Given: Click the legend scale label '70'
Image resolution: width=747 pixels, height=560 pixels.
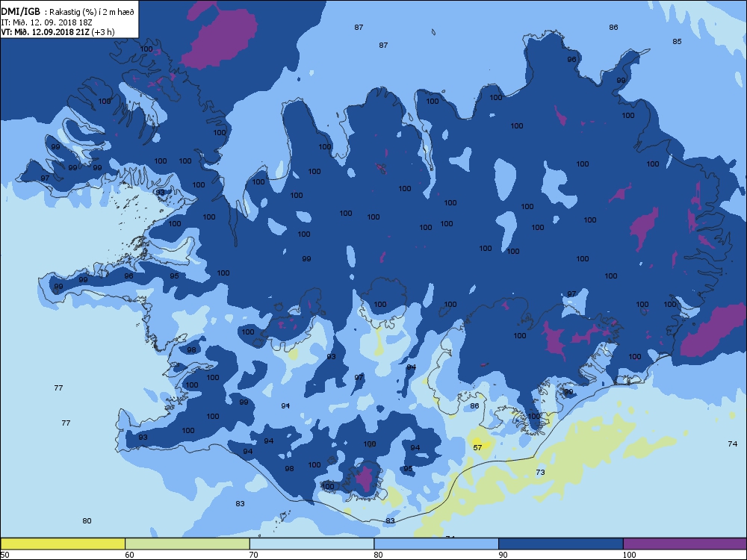Looking at the screenshot, I should [x=254, y=554].
